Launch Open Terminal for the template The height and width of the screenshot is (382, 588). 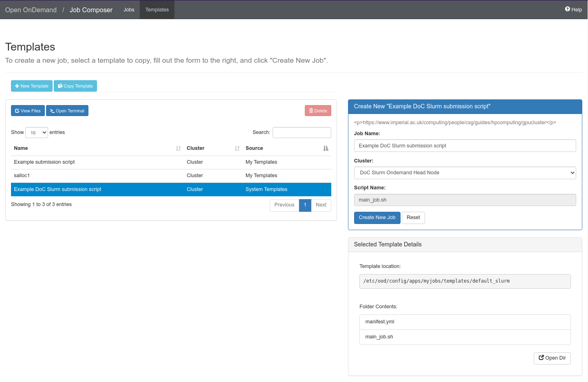coord(67,111)
